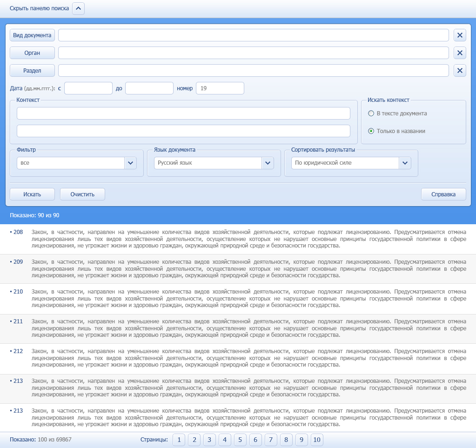Image resolution: width=476 pixels, height=448 pixels.
Task: Open document number 208
Action: (18, 232)
